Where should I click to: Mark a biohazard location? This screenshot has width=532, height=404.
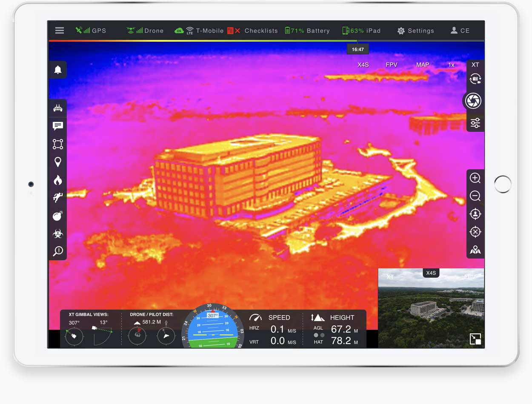coord(58,233)
